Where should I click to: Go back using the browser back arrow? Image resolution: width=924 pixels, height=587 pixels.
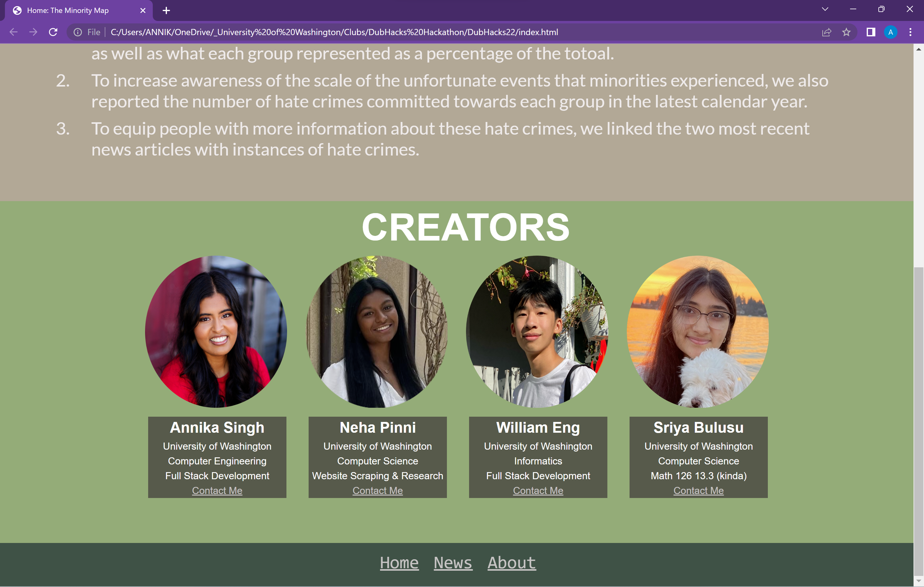pos(14,32)
